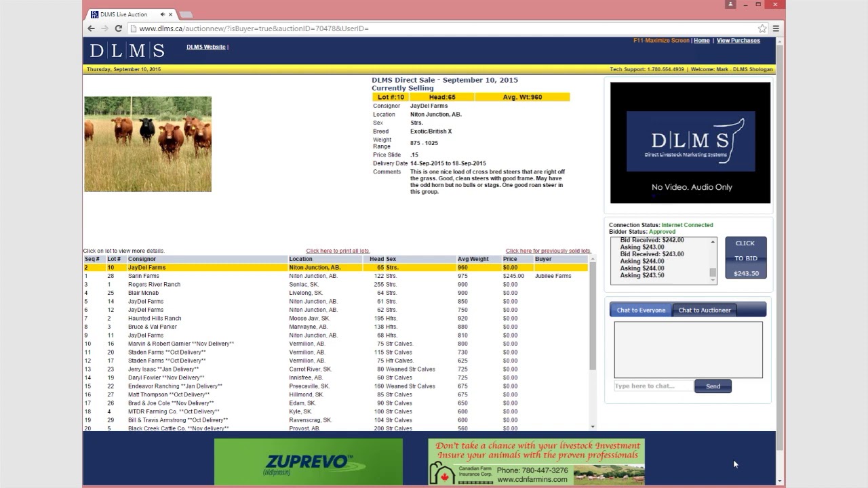Open the Chrome hamburger menu
The image size is (868, 488).
776,28
